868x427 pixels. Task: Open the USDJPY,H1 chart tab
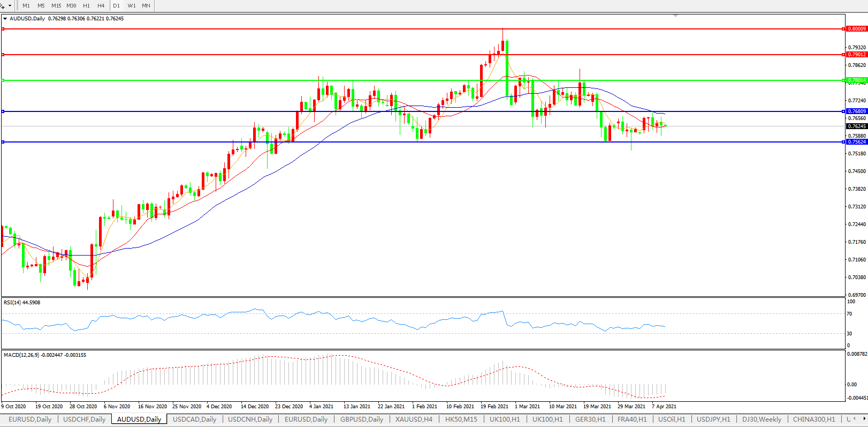[x=713, y=419]
